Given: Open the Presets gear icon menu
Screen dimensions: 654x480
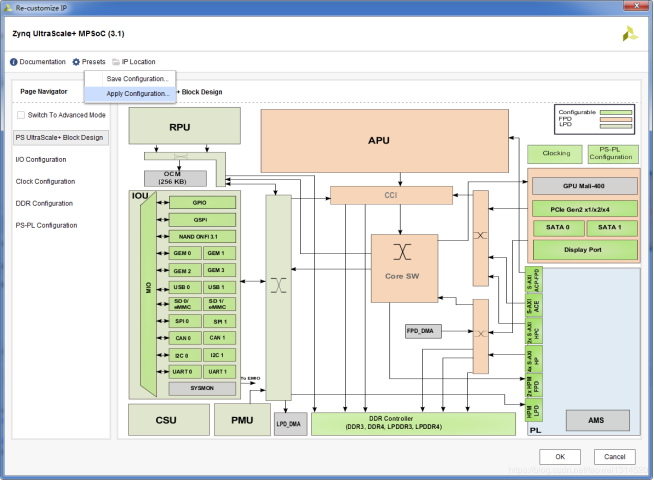Looking at the screenshot, I should pyautogui.click(x=76, y=62).
